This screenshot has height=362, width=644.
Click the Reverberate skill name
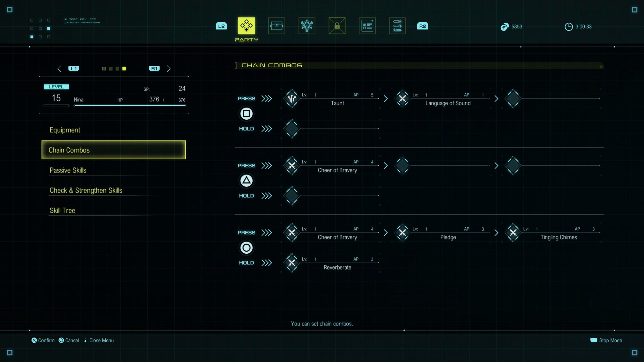click(x=337, y=267)
